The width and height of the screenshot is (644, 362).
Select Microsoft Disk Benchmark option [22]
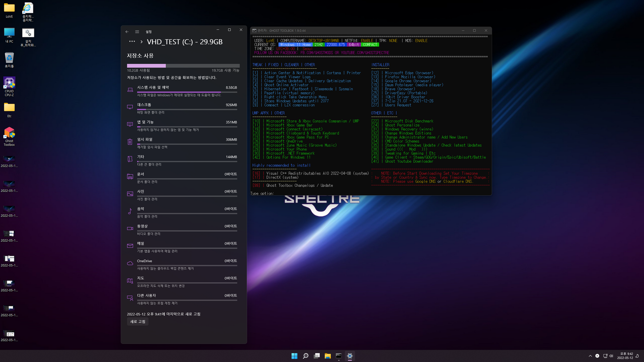coord(402,121)
